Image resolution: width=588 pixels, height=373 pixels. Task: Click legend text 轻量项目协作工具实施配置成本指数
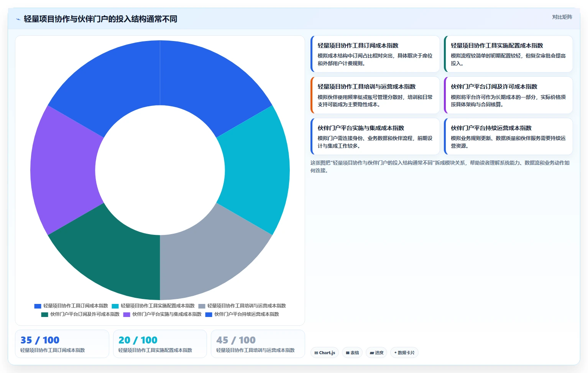point(158,306)
